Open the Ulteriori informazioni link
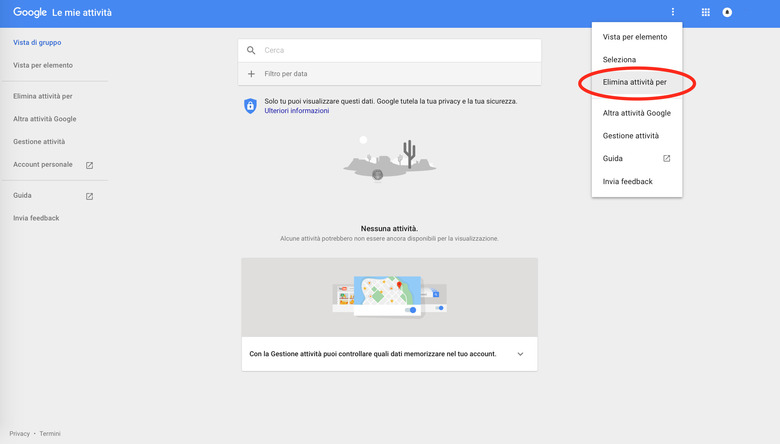Viewport: 780px width, 444px height. click(296, 111)
